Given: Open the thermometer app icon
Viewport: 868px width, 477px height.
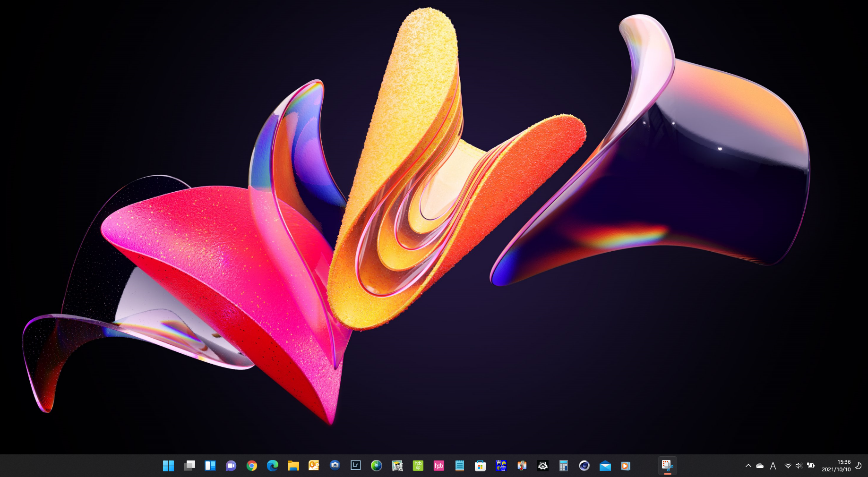Looking at the screenshot, I should pos(522,466).
